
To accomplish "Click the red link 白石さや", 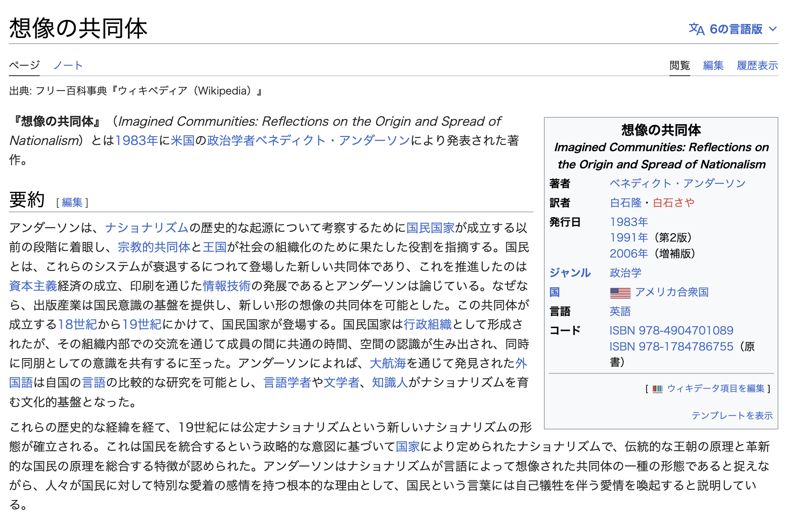I will tap(673, 203).
